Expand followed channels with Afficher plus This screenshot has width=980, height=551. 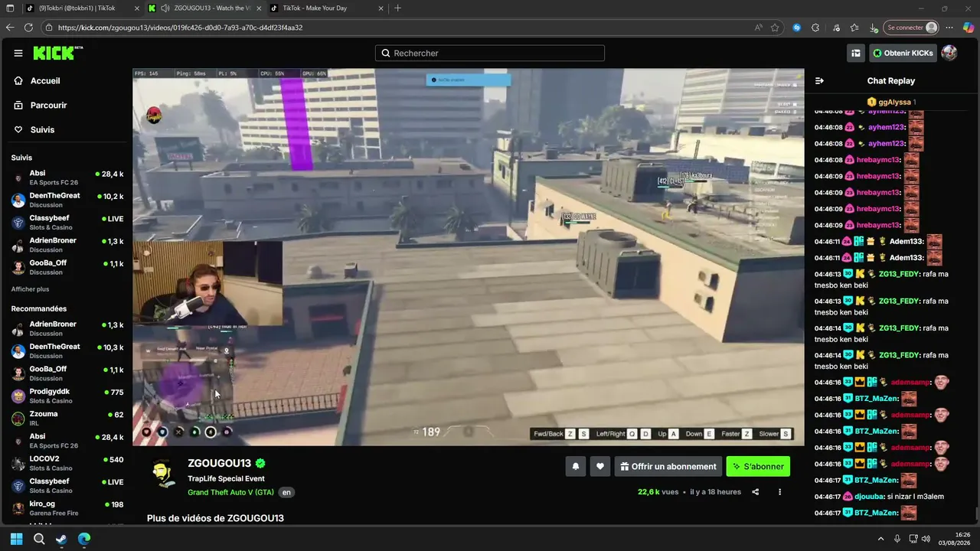[x=30, y=289]
